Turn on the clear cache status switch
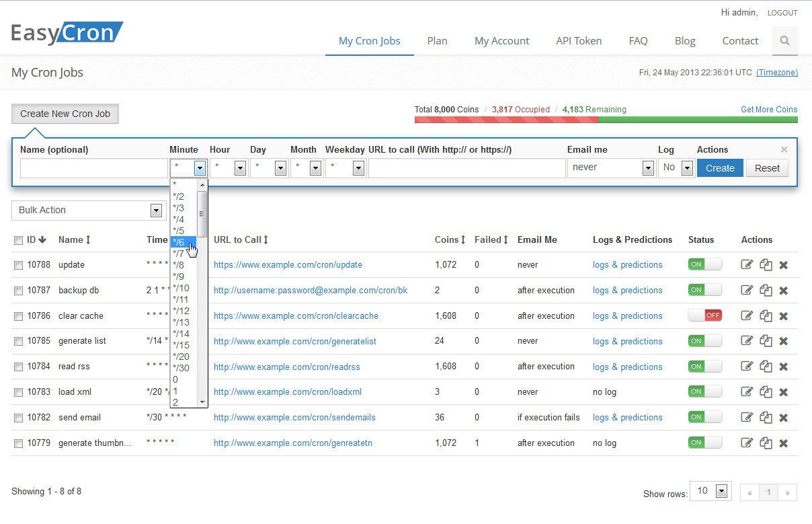 point(705,315)
